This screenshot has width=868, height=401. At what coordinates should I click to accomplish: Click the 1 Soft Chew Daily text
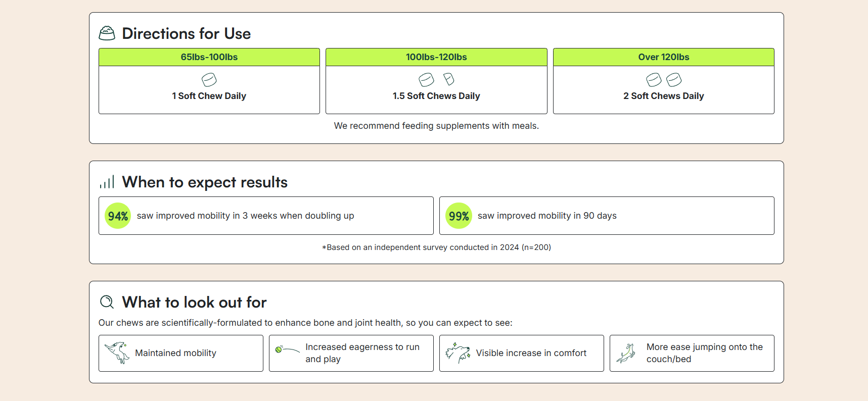[x=209, y=96]
